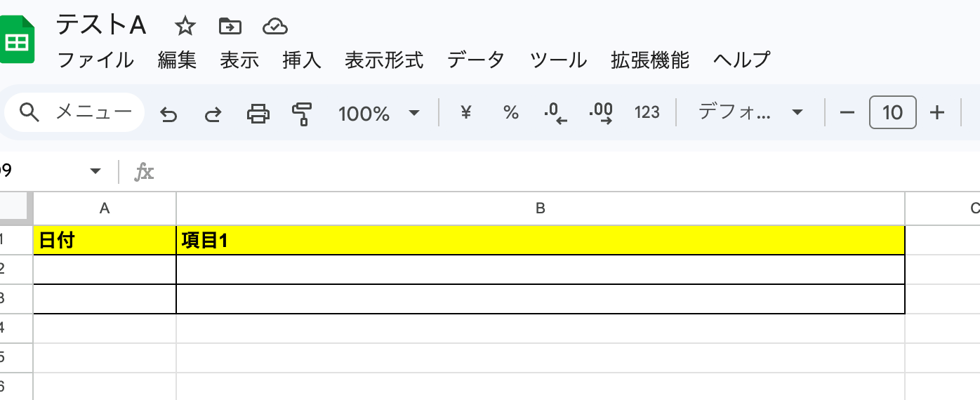This screenshot has width=980, height=400.
Task: Click the print icon
Action: point(258,113)
